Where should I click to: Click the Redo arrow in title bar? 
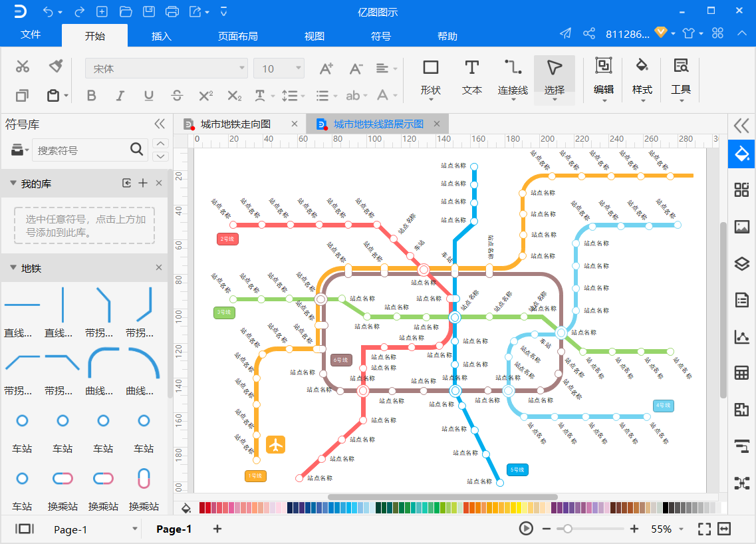point(80,11)
